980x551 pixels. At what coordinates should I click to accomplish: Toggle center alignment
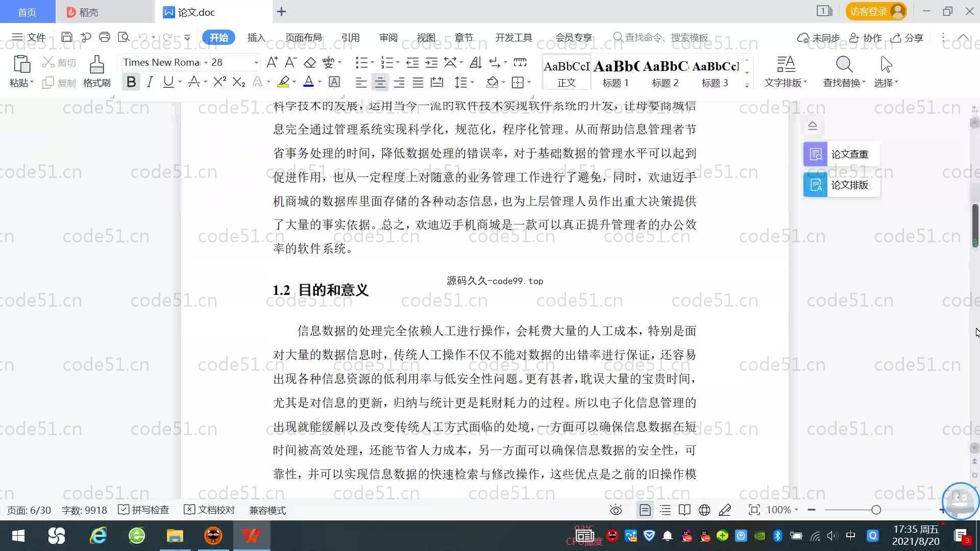(x=380, y=82)
